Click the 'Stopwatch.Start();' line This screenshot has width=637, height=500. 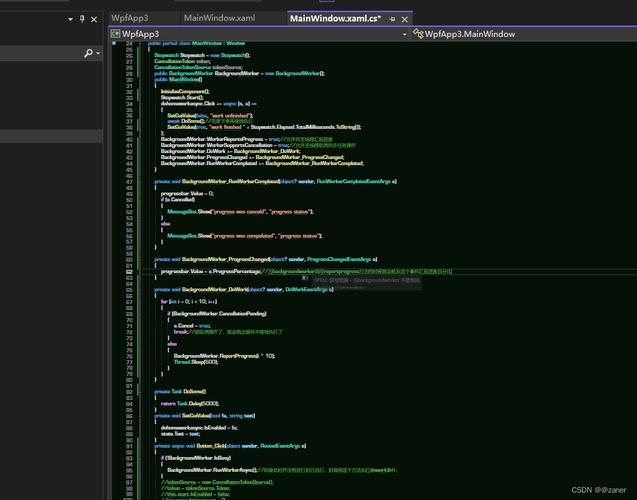pos(182,97)
